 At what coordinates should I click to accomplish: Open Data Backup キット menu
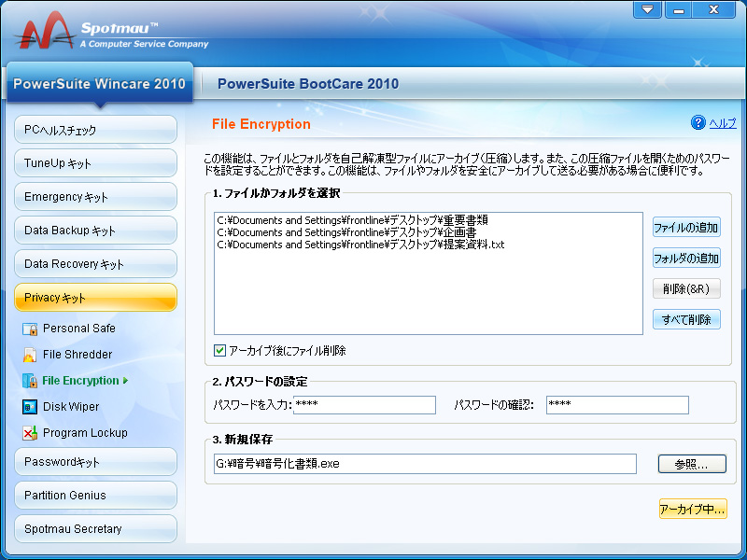96,231
